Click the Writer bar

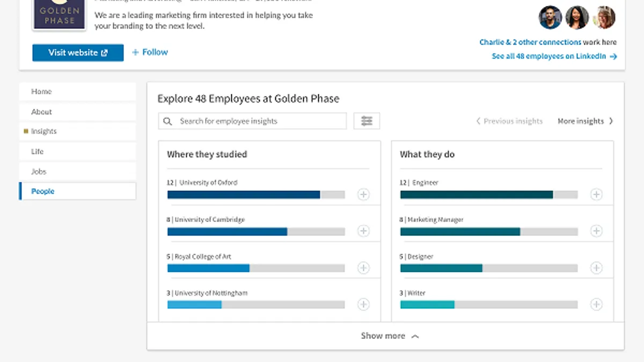click(x=489, y=305)
